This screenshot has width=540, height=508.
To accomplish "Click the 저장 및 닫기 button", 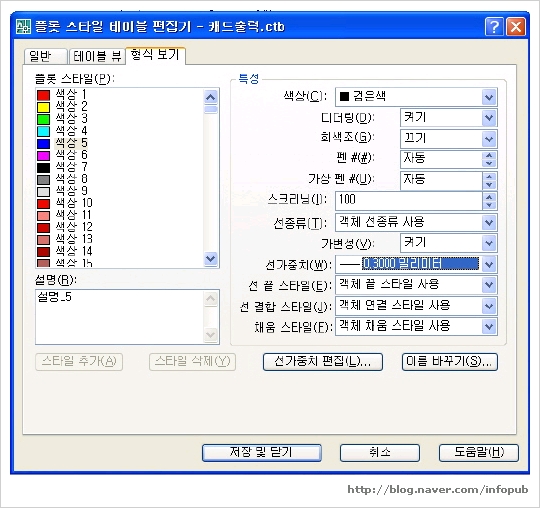I will [x=262, y=453].
